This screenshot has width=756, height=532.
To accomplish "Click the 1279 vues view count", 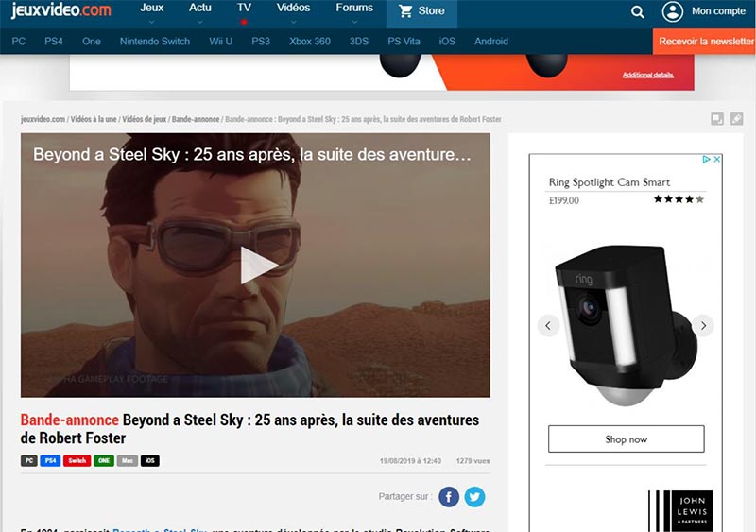I will coord(473,461).
